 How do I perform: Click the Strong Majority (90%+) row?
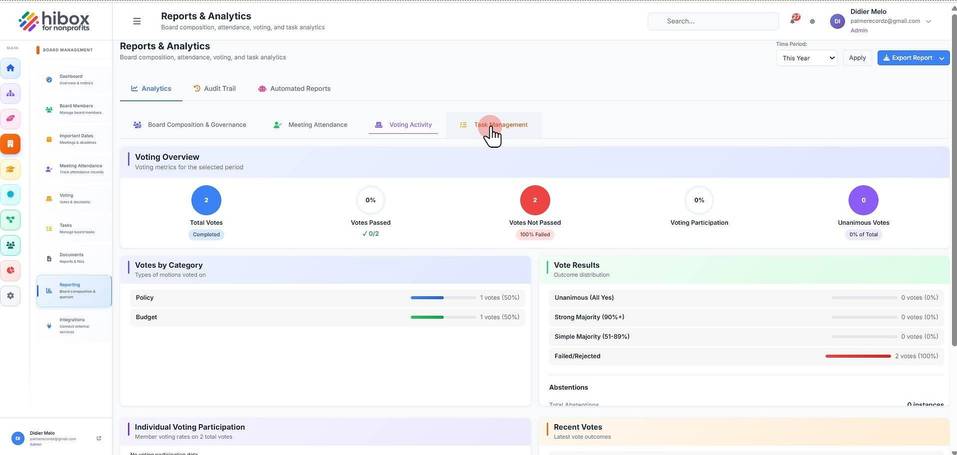click(746, 318)
